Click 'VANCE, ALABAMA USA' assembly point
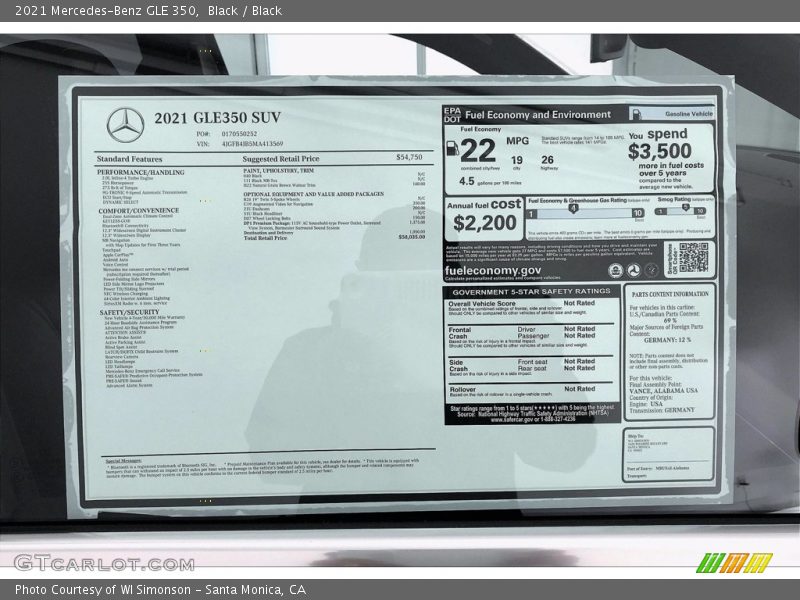Screen dimensions: 800x600 [x=663, y=390]
